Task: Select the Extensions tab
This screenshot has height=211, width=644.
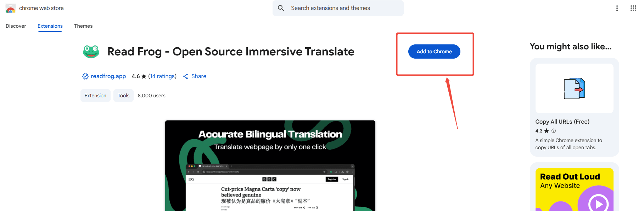Action: pos(50,26)
